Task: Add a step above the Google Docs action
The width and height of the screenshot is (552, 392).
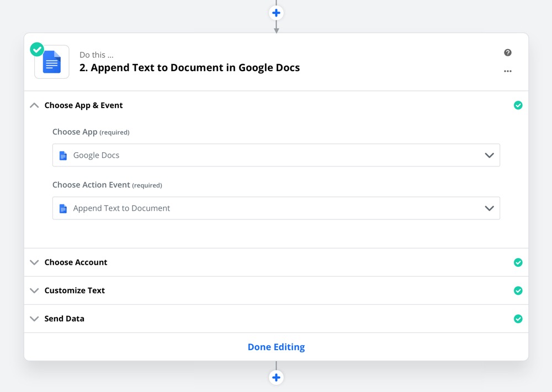Action: 276,13
